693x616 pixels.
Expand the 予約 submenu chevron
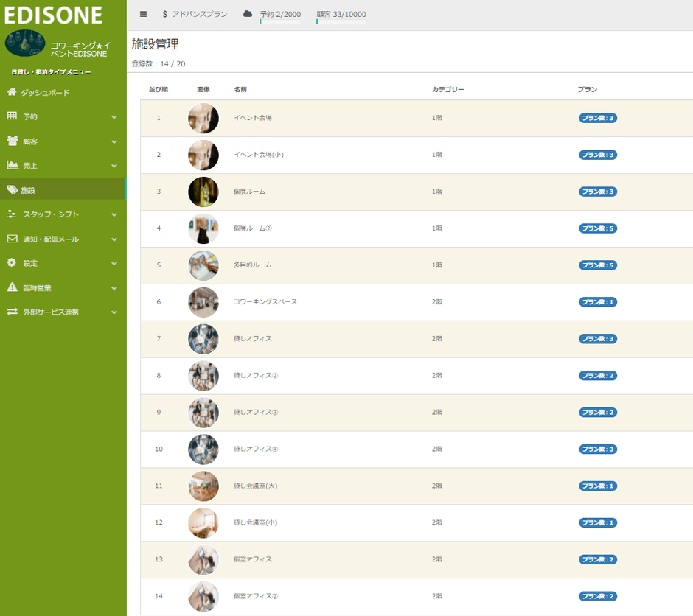pos(114,117)
